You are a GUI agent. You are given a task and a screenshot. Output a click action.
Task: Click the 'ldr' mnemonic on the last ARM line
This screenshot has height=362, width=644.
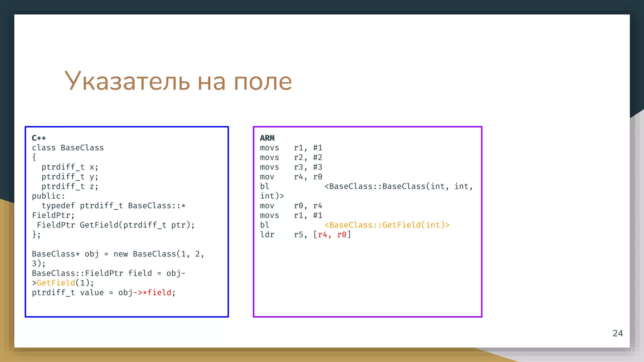[x=267, y=235]
